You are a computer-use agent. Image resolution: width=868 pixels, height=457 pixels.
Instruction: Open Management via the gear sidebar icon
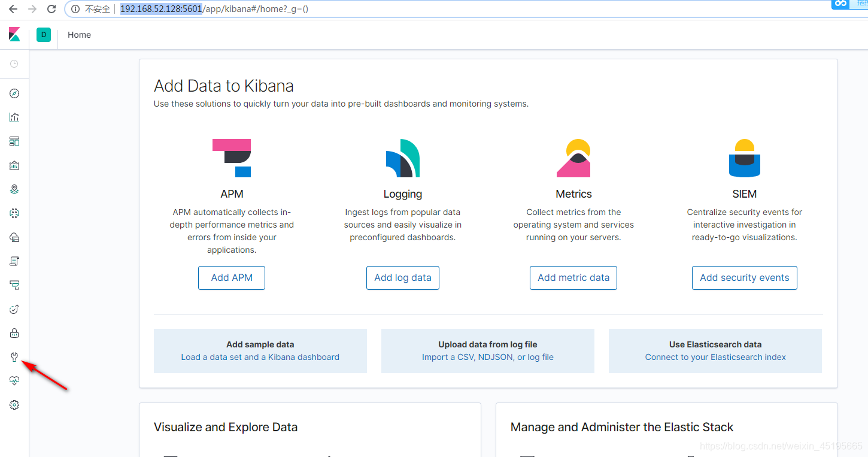click(x=14, y=405)
